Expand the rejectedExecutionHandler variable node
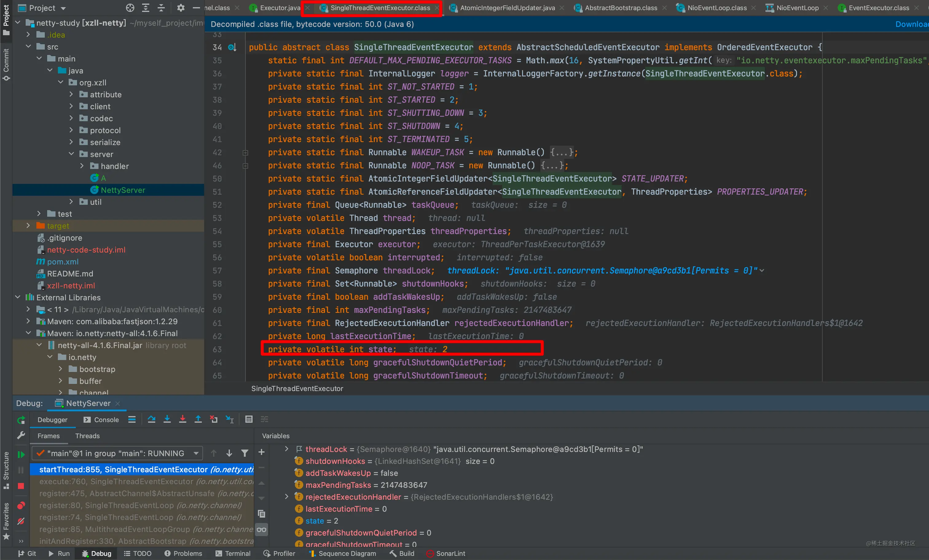The width and height of the screenshot is (929, 560). pyautogui.click(x=287, y=497)
